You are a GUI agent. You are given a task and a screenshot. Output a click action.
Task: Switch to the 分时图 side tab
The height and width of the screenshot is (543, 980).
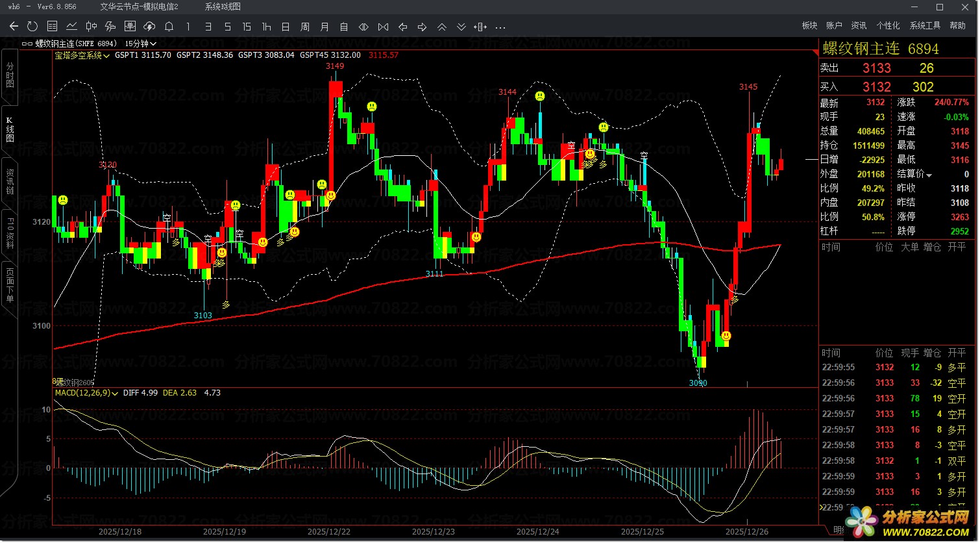[x=10, y=75]
